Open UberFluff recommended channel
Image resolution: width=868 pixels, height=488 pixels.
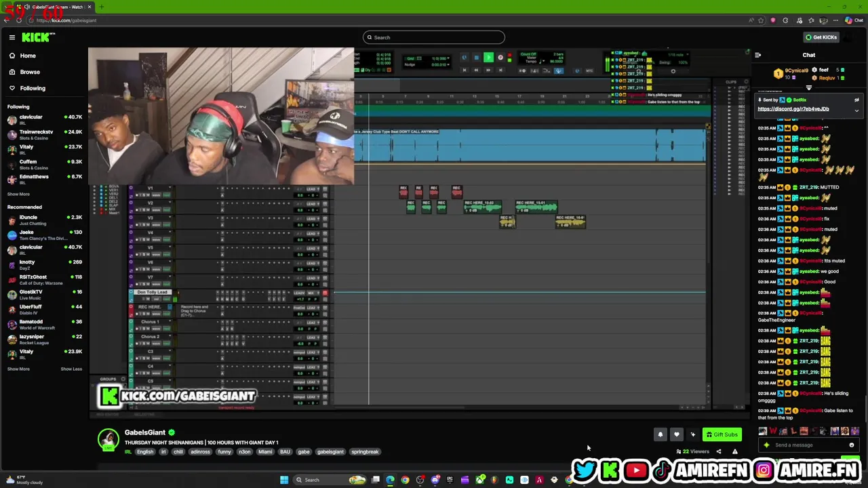click(45, 309)
